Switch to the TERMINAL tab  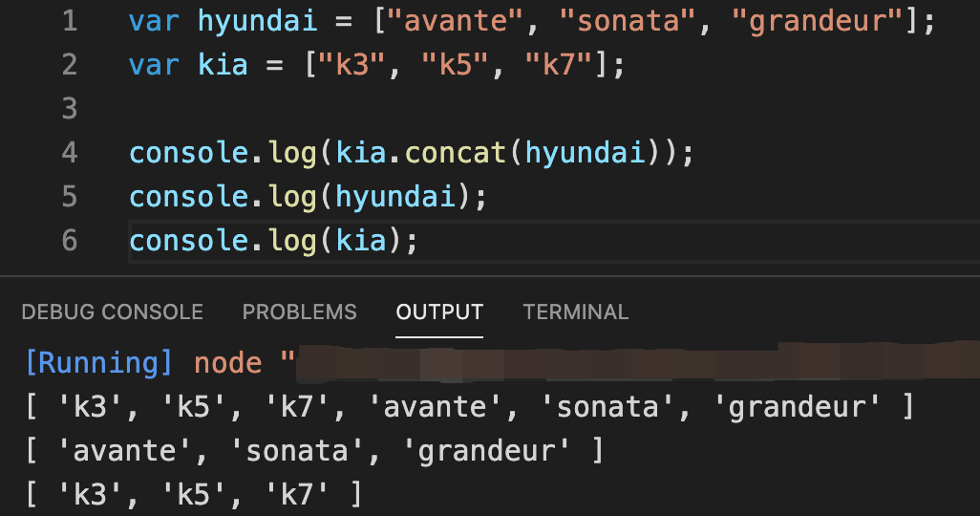tap(576, 312)
